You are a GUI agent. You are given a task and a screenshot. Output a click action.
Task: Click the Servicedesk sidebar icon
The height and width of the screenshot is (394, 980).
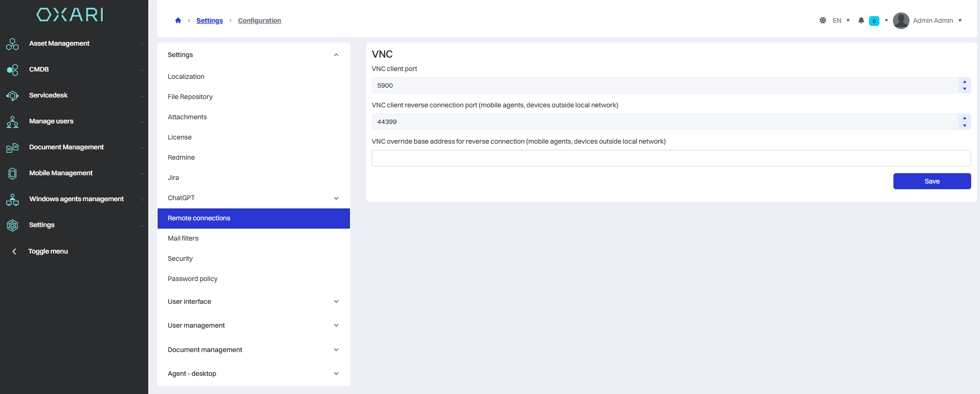(x=12, y=96)
